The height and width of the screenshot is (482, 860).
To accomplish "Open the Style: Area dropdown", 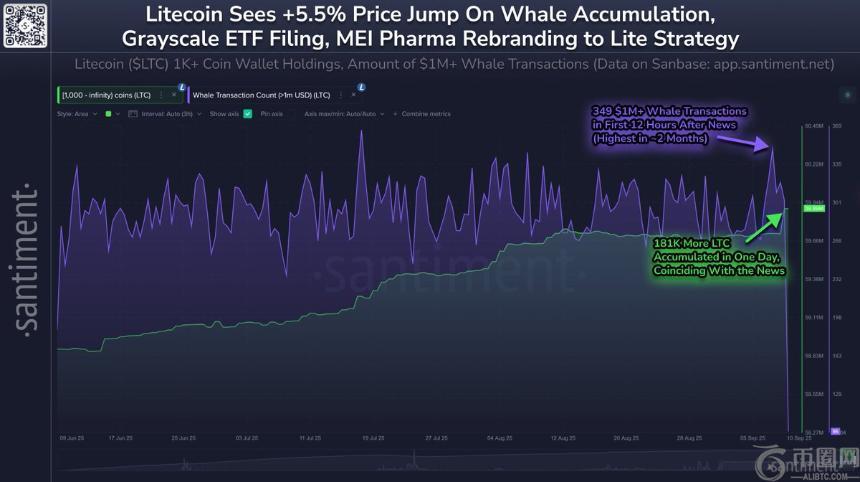I will (75, 114).
